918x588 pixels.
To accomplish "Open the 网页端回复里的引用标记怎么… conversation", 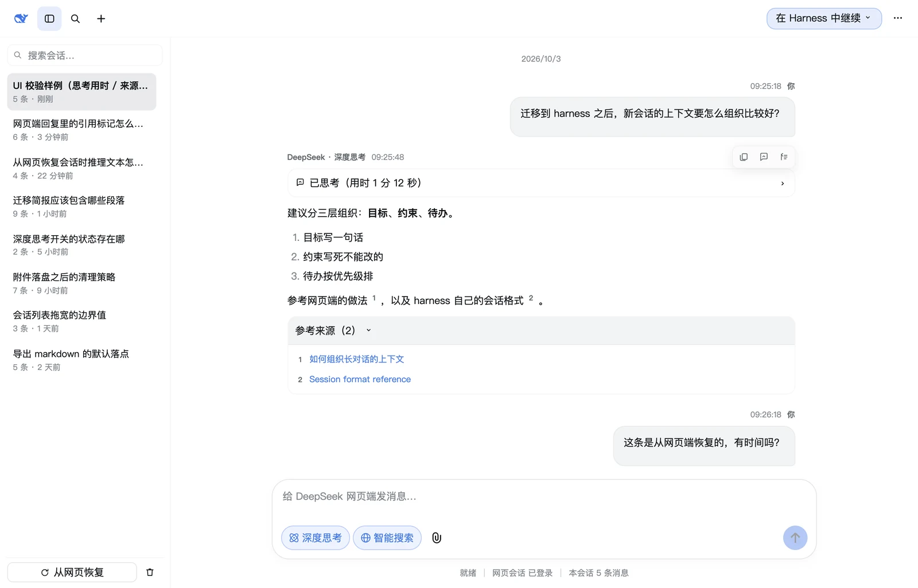I will [81, 130].
